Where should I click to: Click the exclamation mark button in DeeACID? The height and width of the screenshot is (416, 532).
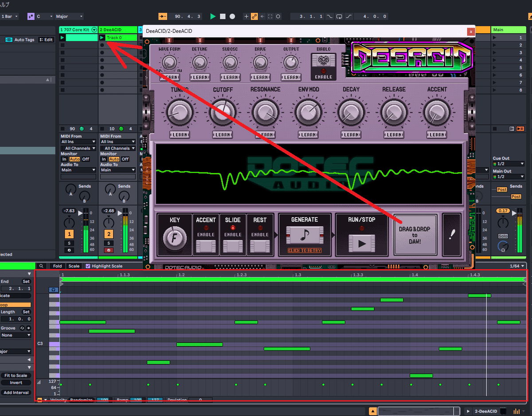451,235
